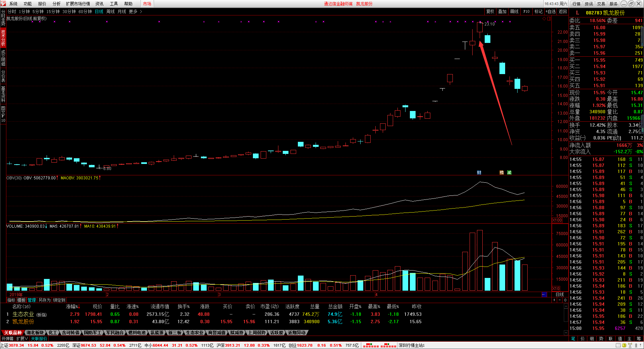Click the diamond icon above the price axis

[544, 19]
